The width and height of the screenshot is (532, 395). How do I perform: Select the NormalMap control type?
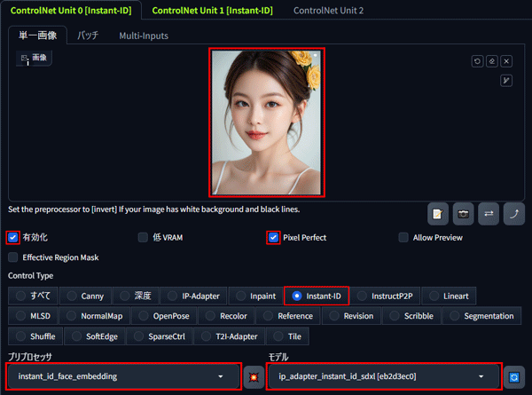[x=95, y=316]
